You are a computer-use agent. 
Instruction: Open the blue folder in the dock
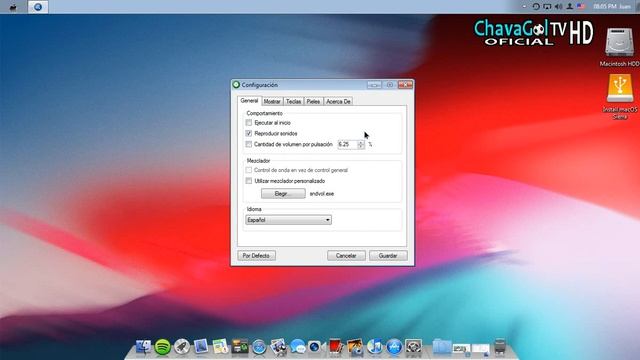click(442, 347)
